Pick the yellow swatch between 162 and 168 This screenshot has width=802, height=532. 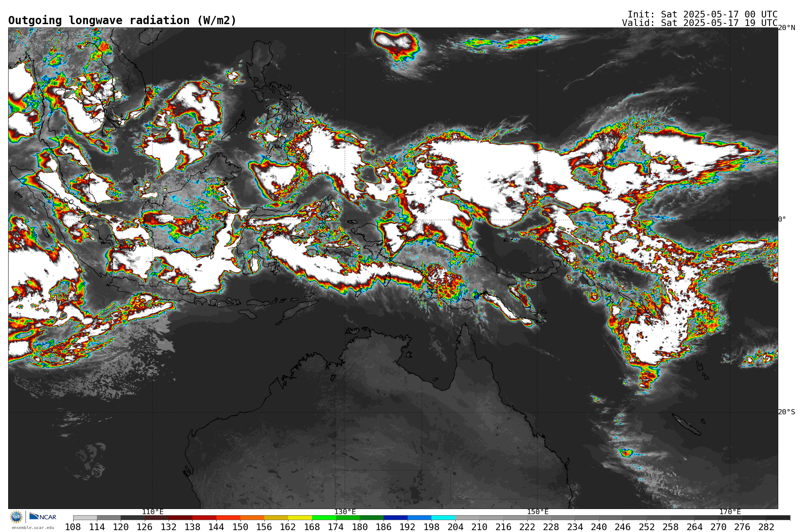(x=300, y=518)
